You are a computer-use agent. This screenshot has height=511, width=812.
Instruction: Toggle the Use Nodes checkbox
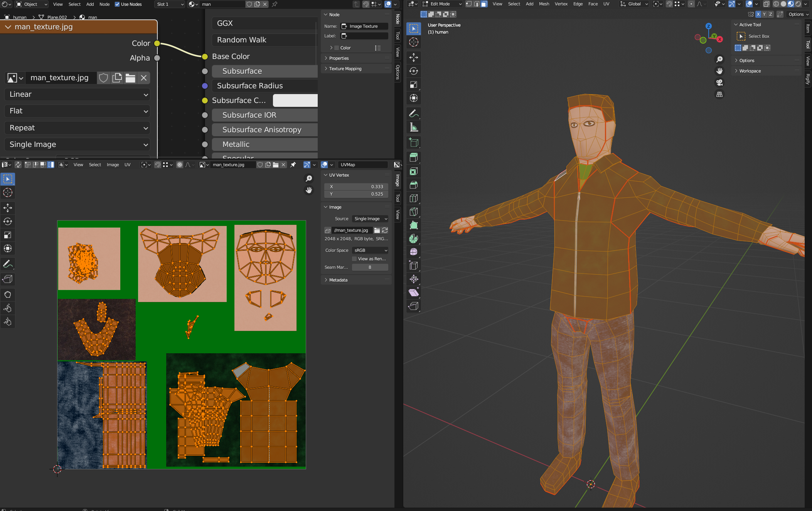tap(117, 4)
